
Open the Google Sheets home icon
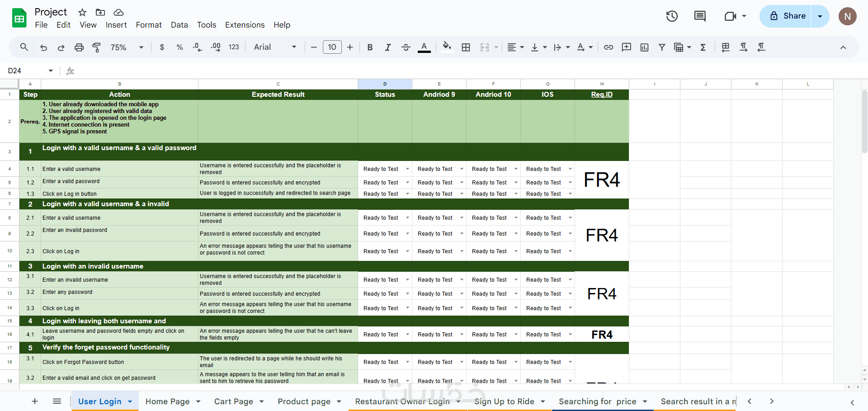[19, 18]
